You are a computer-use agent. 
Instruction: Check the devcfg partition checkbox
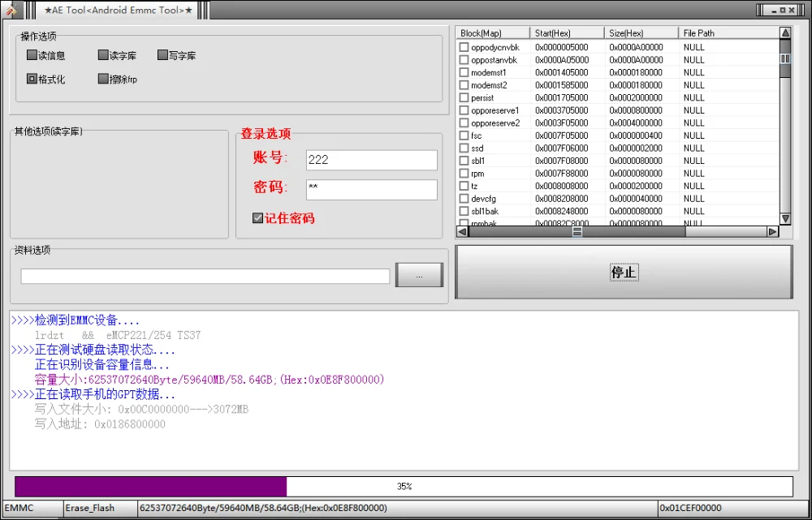pos(464,198)
